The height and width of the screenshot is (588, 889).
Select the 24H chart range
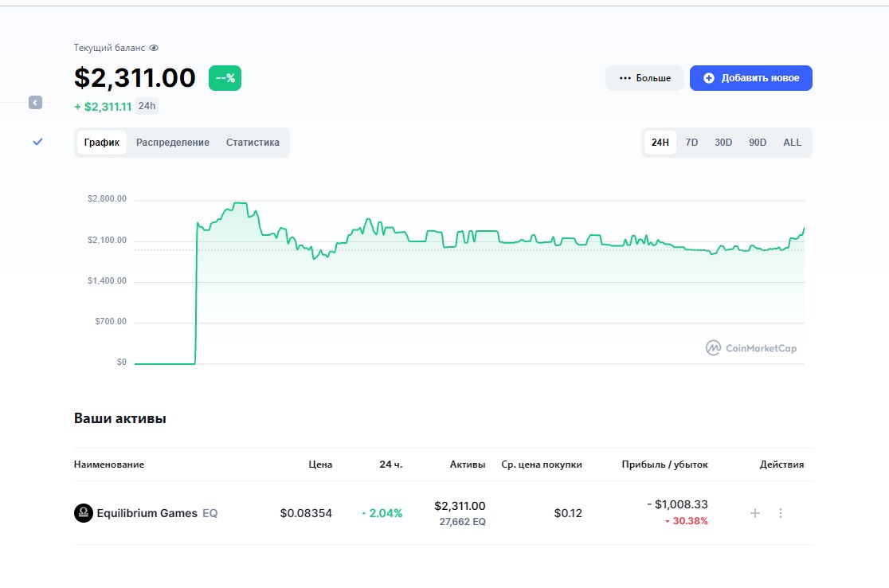[x=660, y=143]
